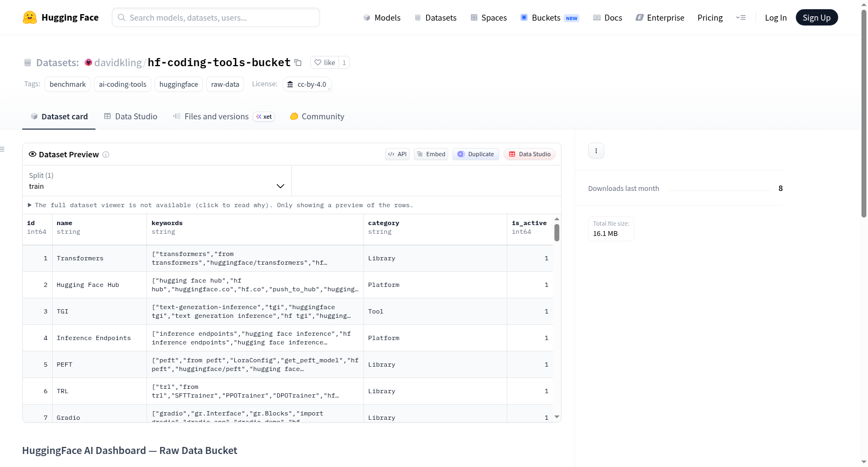Click the name column header
The width and height of the screenshot is (868, 467).
pyautogui.click(x=100, y=227)
